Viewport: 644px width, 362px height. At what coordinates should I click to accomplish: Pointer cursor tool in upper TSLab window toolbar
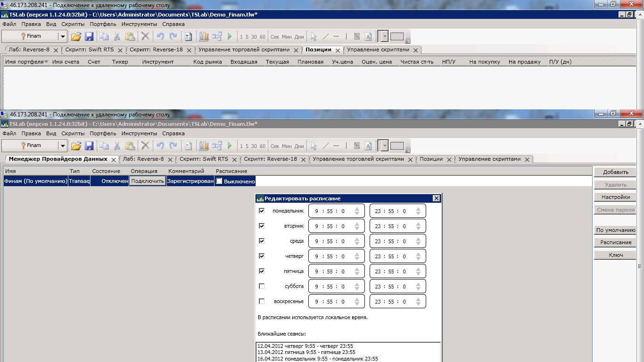[314, 36]
